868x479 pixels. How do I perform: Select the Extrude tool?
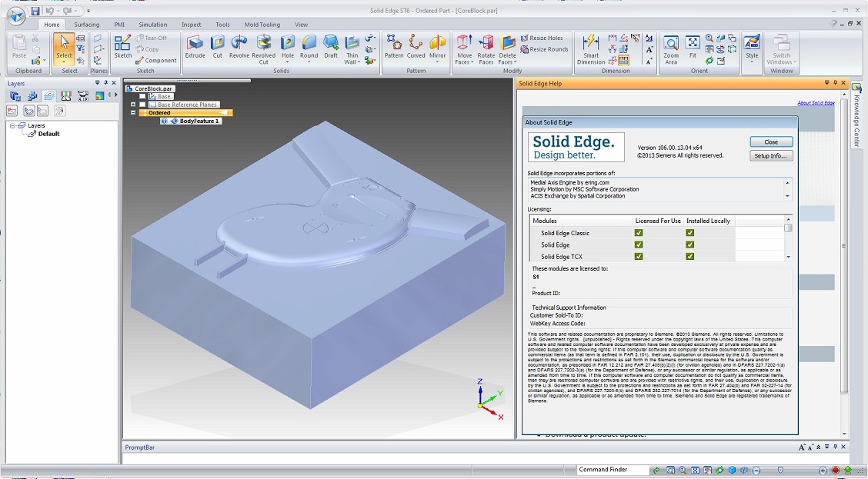tap(195, 47)
